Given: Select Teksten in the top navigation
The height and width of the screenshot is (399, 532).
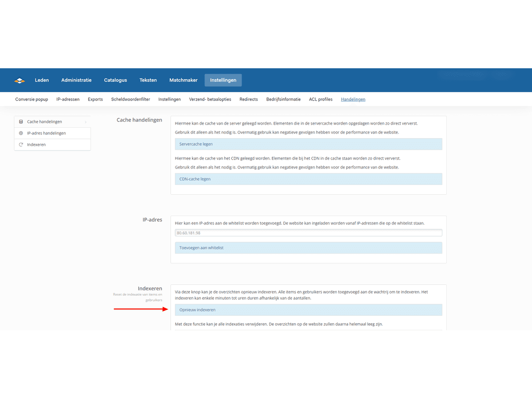Looking at the screenshot, I should (148, 80).
